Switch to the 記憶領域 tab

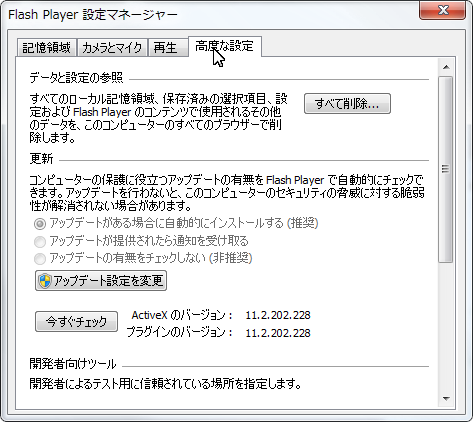coord(47,48)
